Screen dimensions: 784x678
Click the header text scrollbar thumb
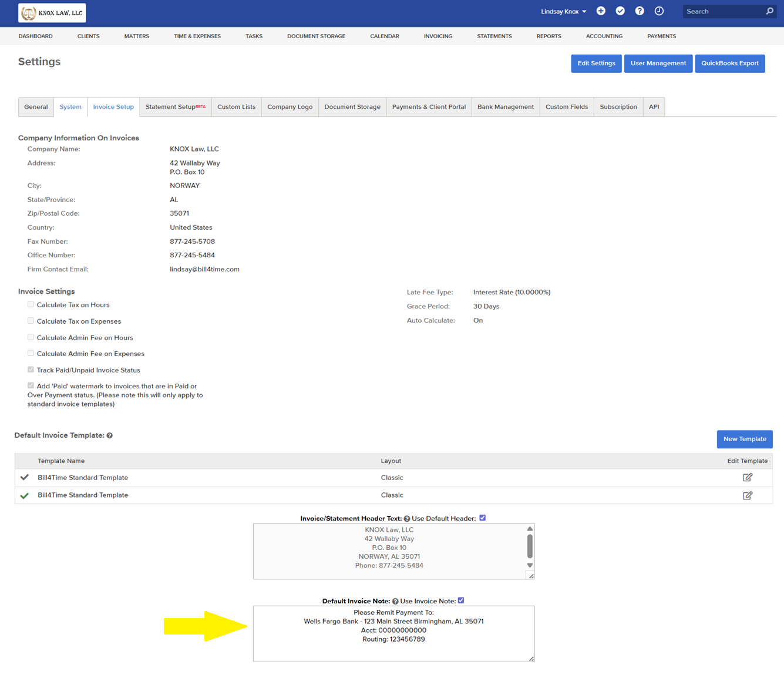(x=530, y=546)
